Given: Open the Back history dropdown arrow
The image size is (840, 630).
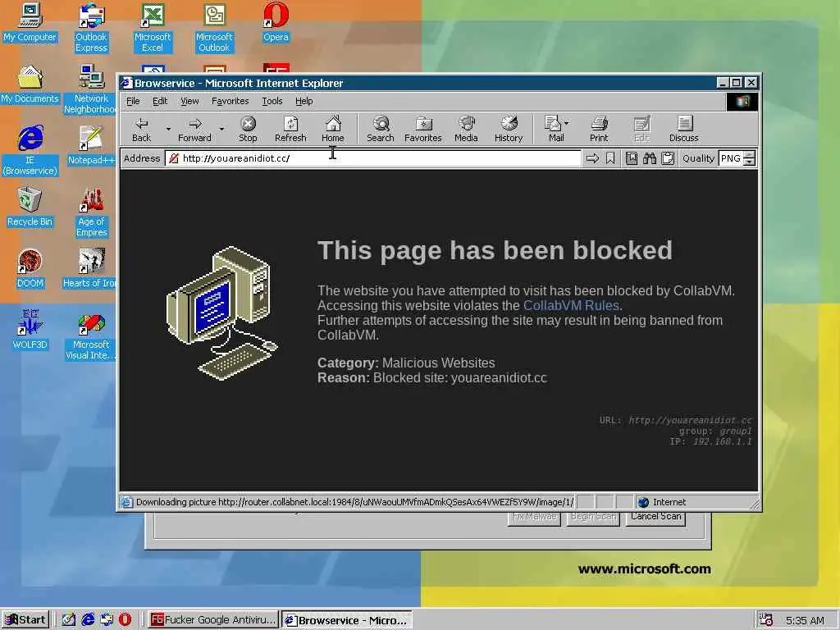Looking at the screenshot, I should coord(168,129).
